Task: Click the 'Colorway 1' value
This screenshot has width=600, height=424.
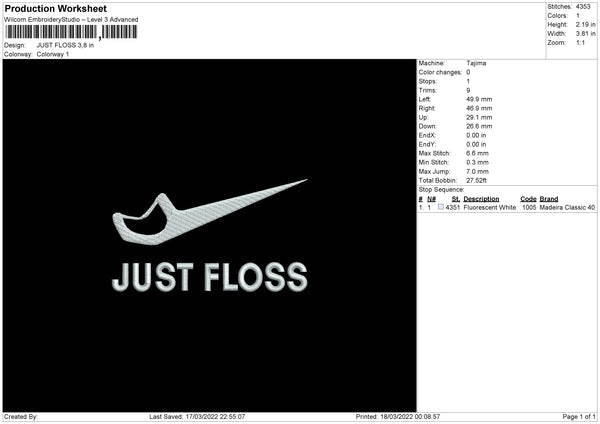Action: (x=53, y=54)
